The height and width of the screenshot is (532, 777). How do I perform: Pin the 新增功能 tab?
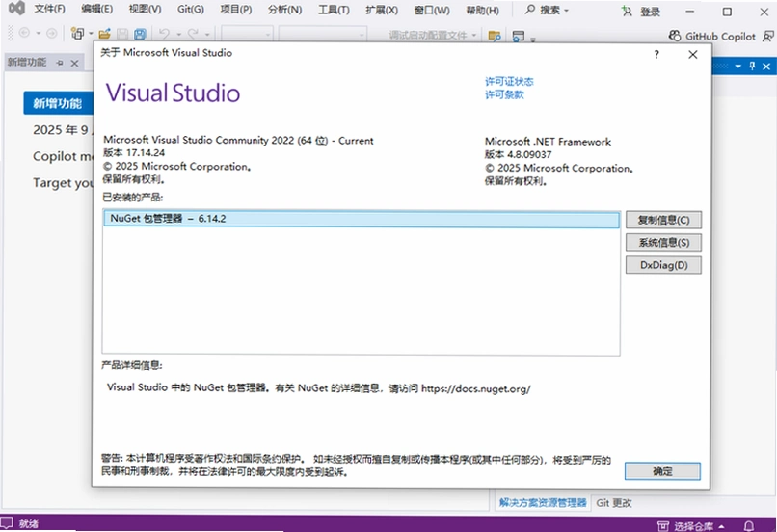[60, 63]
